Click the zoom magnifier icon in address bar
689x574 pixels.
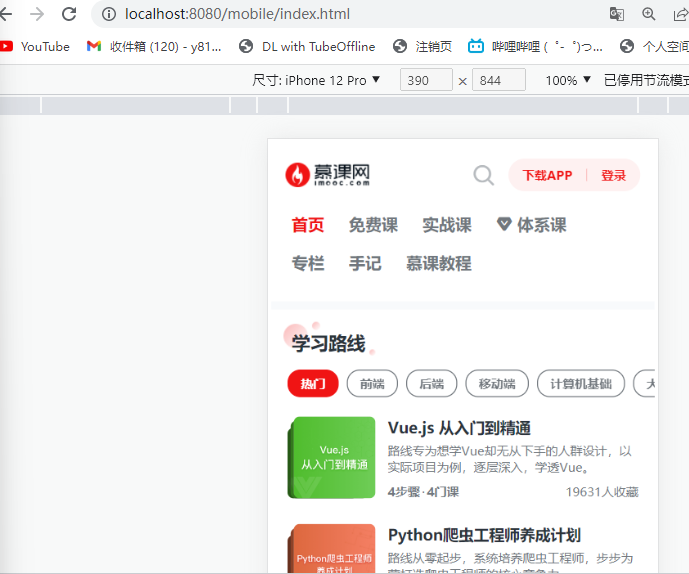click(x=649, y=14)
